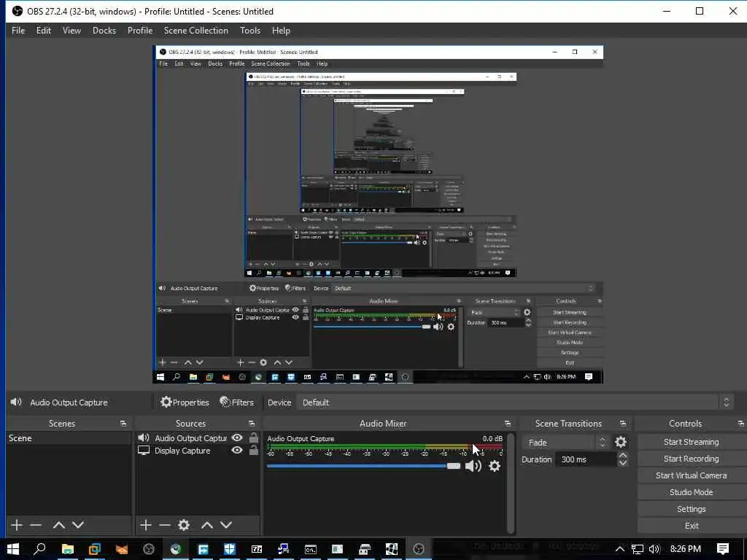Open Filters for the selected source

click(x=237, y=402)
